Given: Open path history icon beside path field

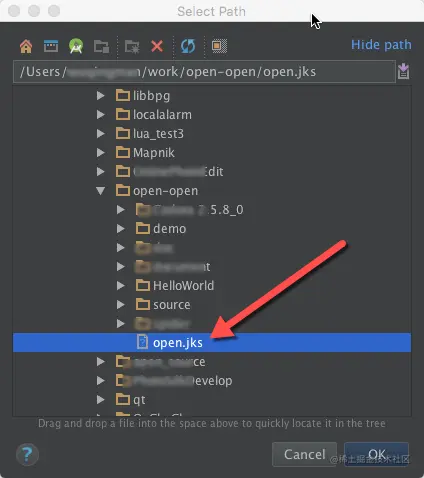Looking at the screenshot, I should pos(403,71).
